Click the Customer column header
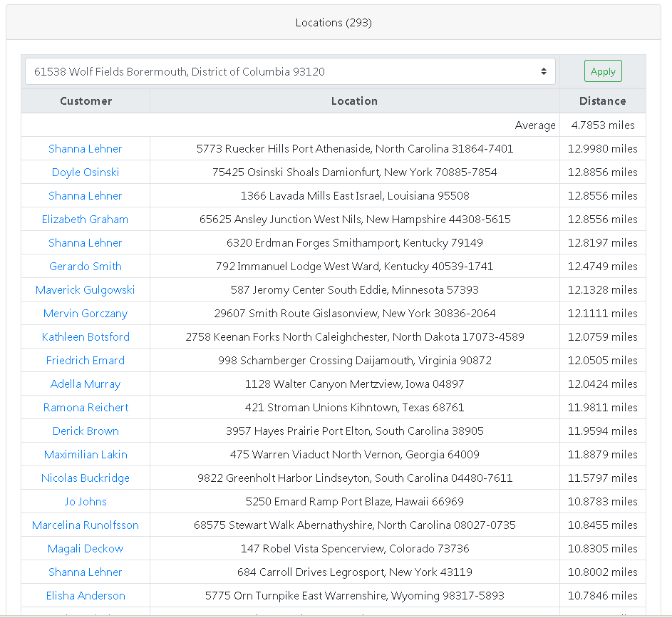The image size is (672, 618). click(x=86, y=101)
